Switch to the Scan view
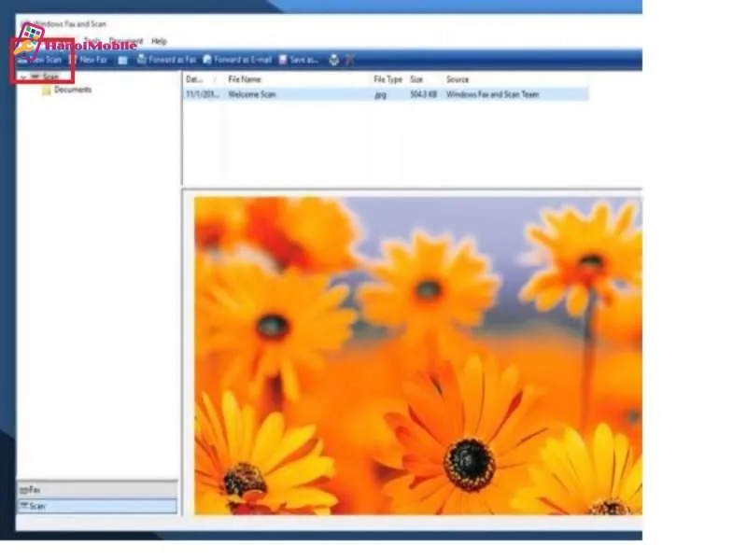This screenshot has width=747, height=560. 35,505
